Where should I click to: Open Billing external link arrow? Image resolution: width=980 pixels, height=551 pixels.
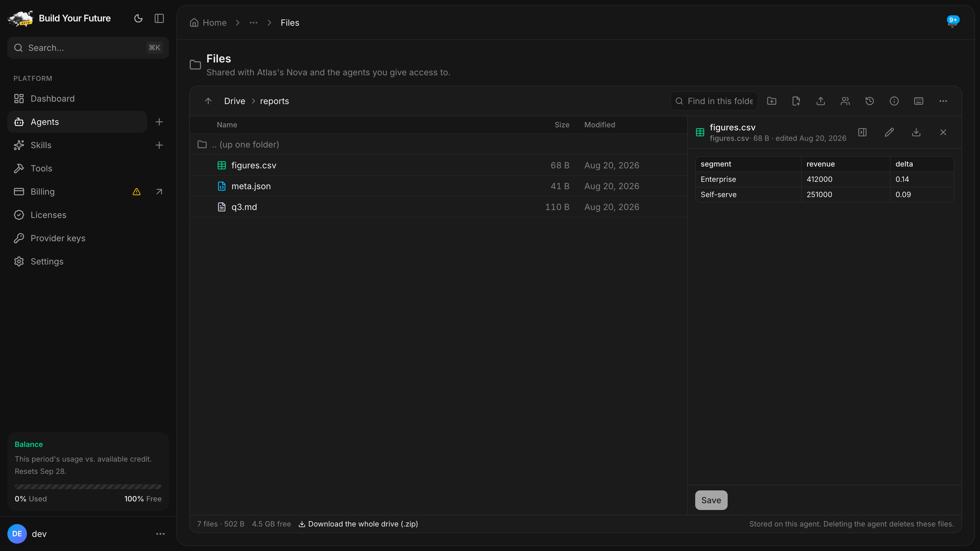point(159,192)
